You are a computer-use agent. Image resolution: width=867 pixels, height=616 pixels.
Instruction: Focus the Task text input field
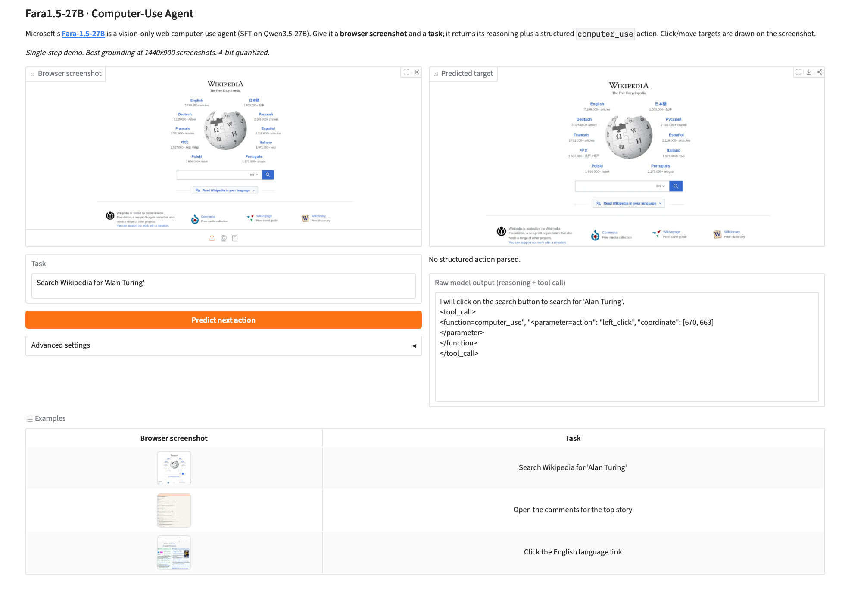point(223,286)
